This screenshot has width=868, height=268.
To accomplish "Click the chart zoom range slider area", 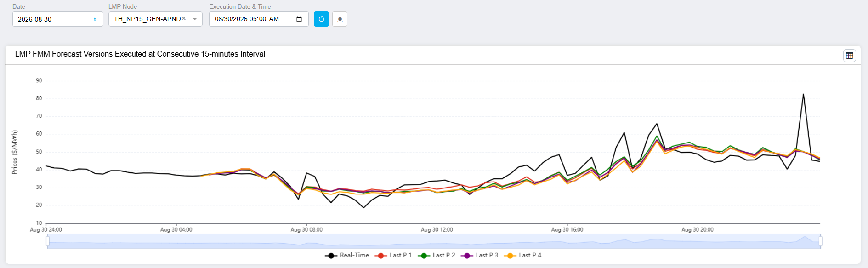I will [x=434, y=241].
